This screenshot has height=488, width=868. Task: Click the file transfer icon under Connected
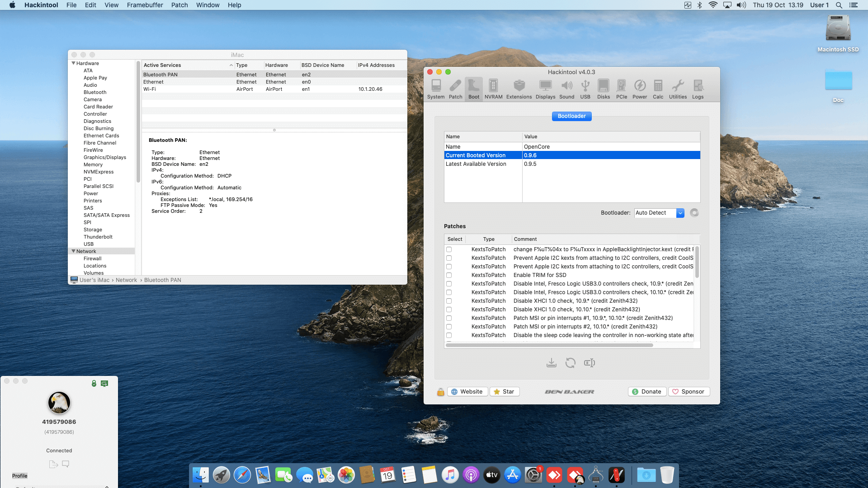tap(53, 464)
